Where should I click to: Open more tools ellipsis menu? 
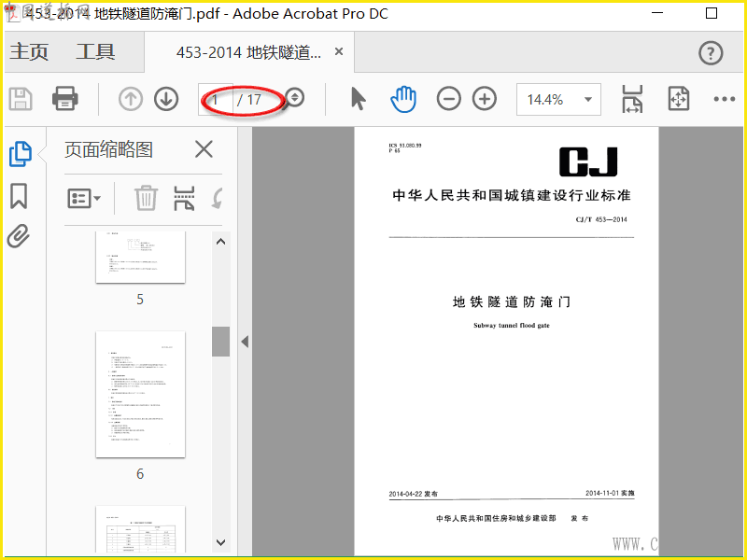point(725,99)
